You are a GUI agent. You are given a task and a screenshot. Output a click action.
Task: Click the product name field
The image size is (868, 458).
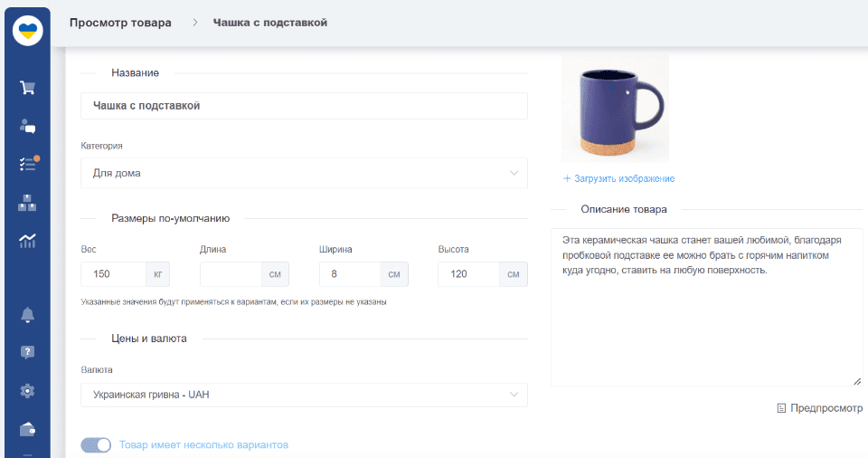304,106
